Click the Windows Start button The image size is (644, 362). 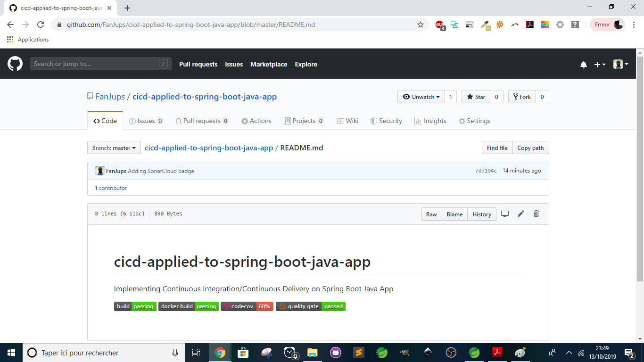click(11, 352)
